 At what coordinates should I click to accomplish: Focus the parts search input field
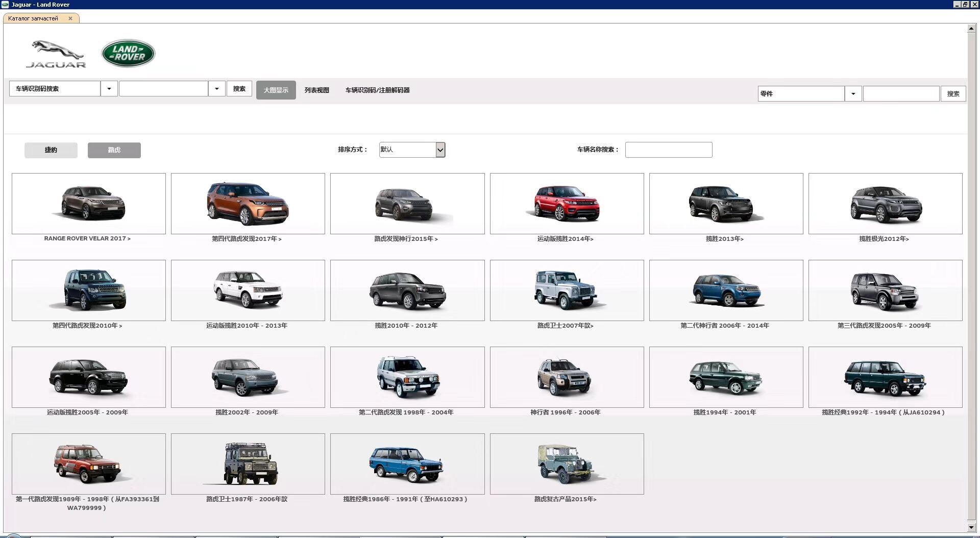[901, 94]
